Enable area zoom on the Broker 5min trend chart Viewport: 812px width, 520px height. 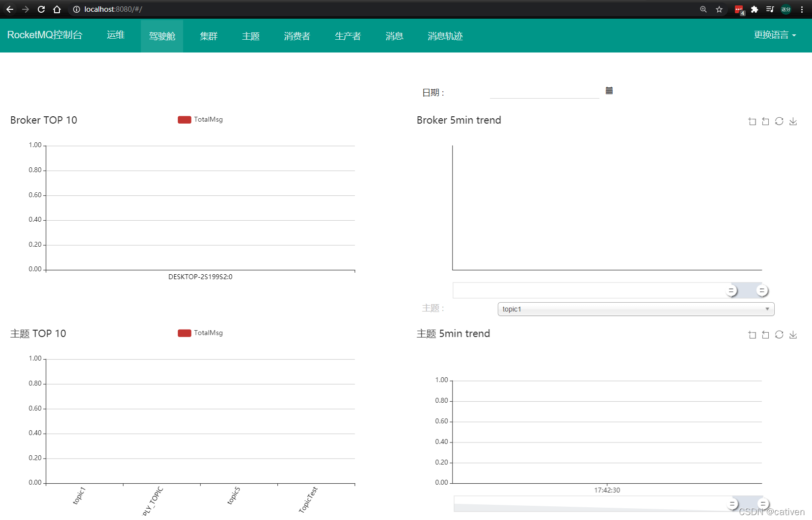[x=752, y=121]
